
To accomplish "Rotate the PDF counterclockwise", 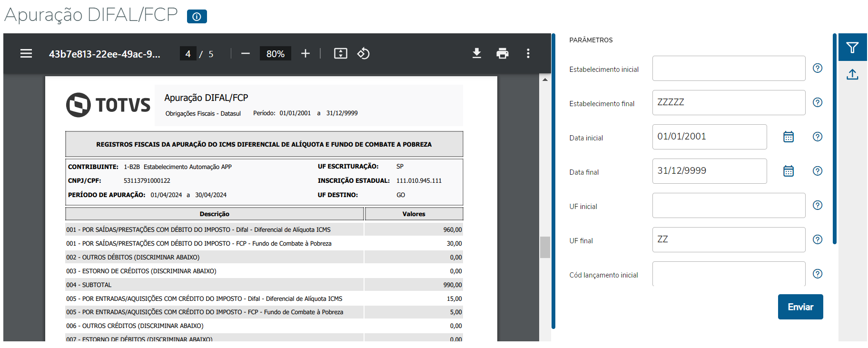I will pyautogui.click(x=364, y=54).
